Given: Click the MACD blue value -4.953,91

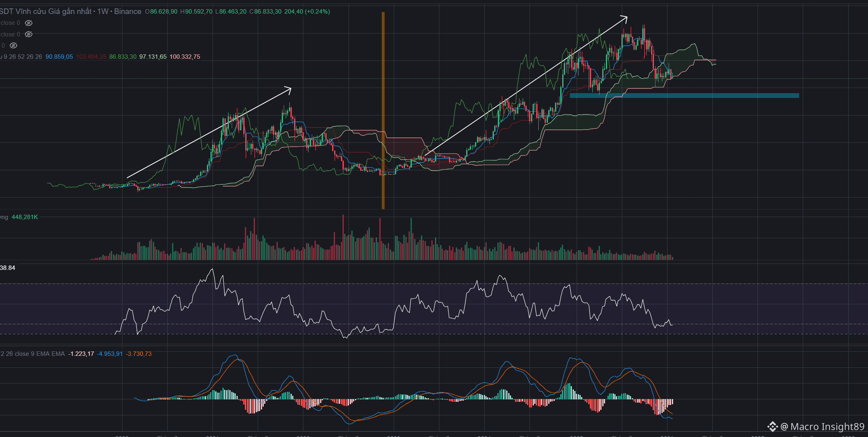Looking at the screenshot, I should [x=110, y=354].
